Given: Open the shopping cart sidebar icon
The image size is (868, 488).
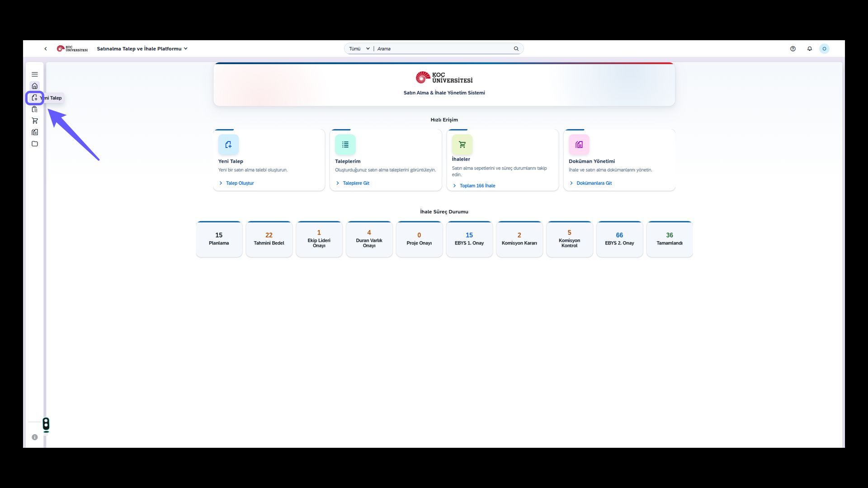Looking at the screenshot, I should click(35, 121).
